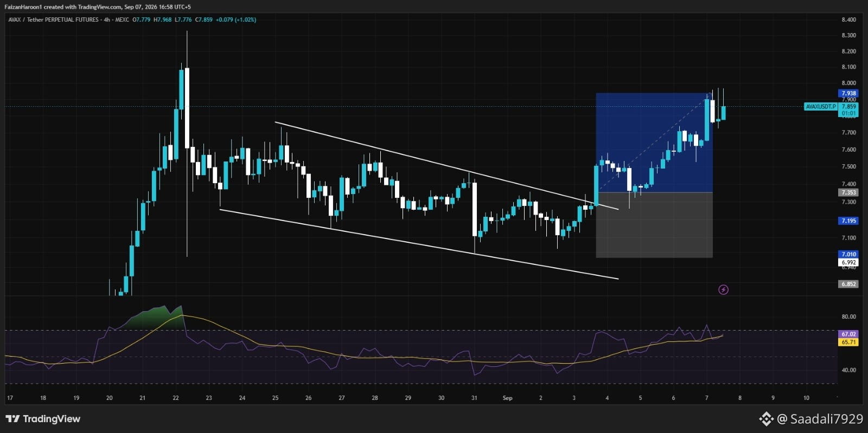The width and height of the screenshot is (868, 433).
Task: Select the 7.195 blue price label
Action: (848, 221)
